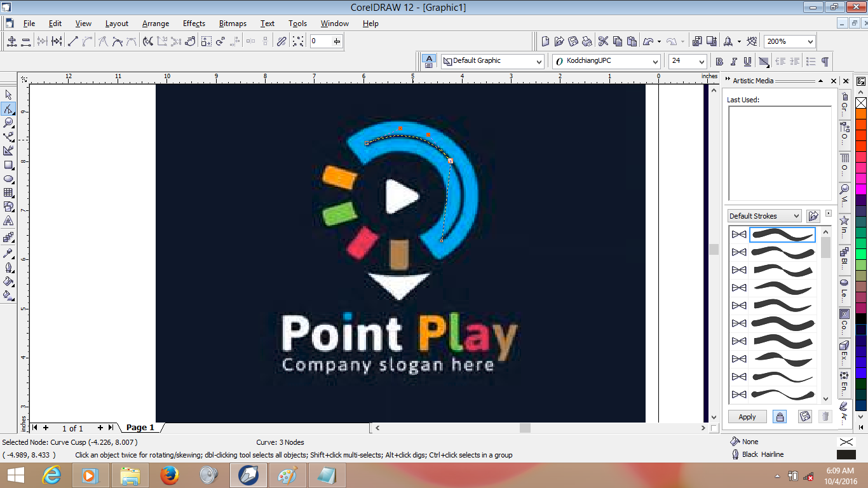Click the horizontal scrollbar thumb under the canvas
Image resolution: width=868 pixels, height=488 pixels.
pyautogui.click(x=525, y=428)
